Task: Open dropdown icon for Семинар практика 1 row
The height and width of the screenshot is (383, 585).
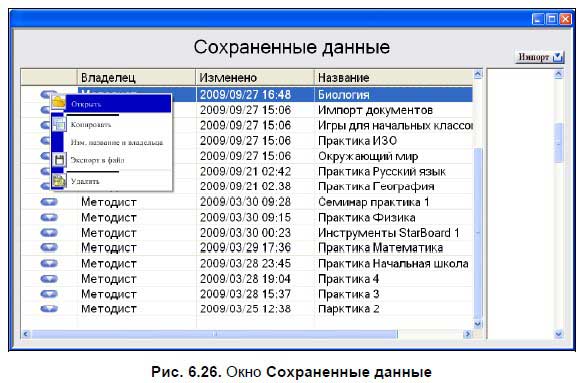Action: (x=49, y=202)
